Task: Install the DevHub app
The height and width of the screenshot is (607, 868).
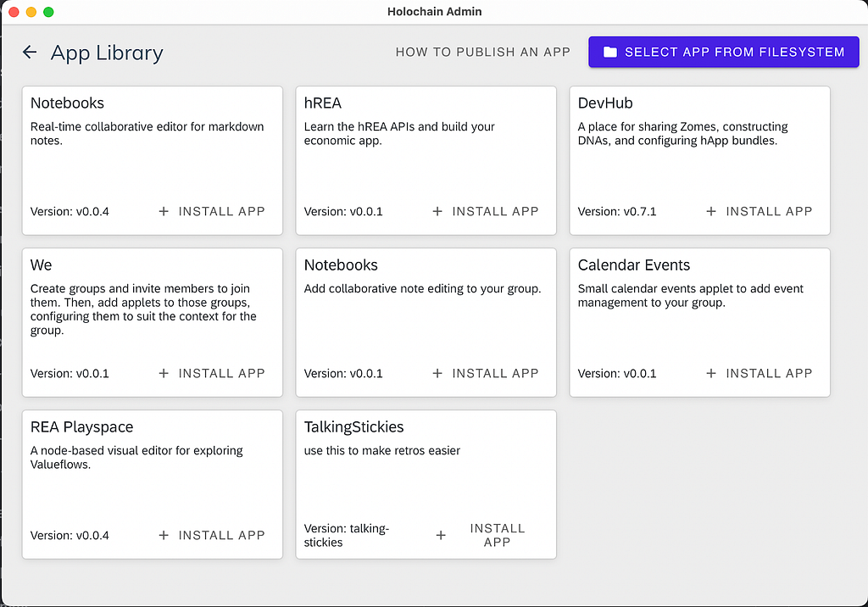Action: 759,211
